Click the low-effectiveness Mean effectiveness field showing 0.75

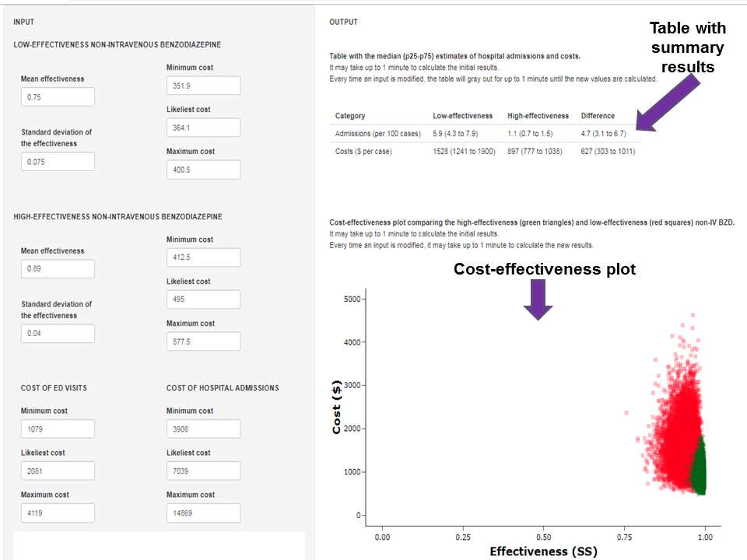tap(58, 97)
